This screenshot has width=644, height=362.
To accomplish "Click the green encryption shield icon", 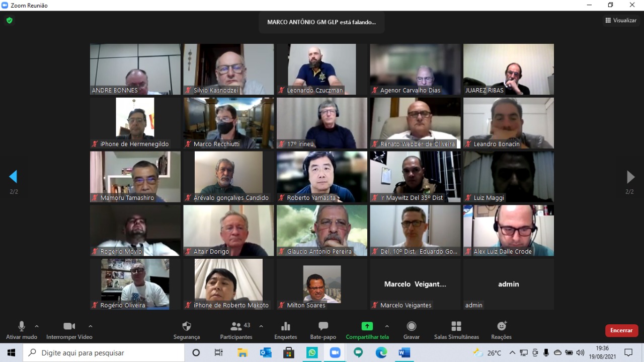I will tap(9, 21).
